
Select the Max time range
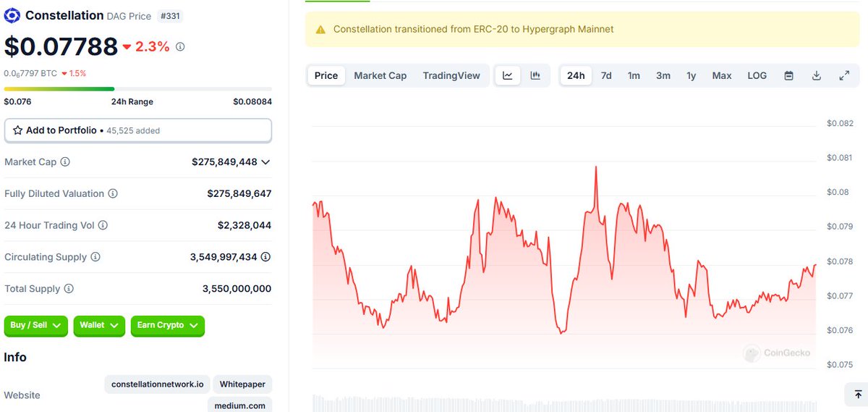(x=722, y=75)
